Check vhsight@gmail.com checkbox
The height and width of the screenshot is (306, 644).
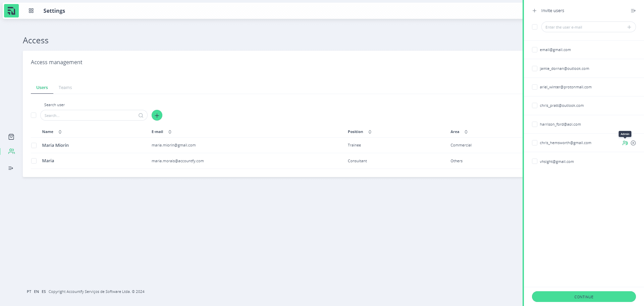[535, 162]
